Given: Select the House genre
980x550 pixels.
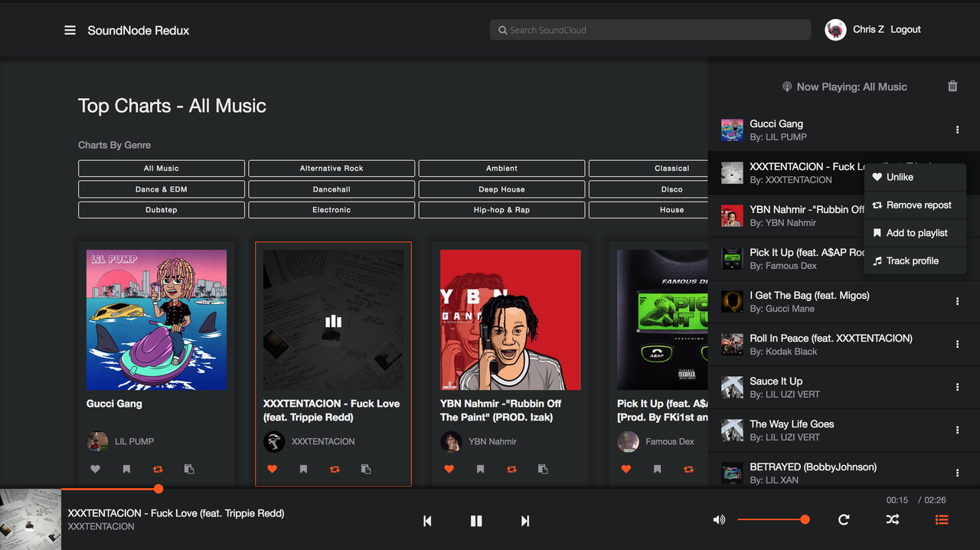Looking at the screenshot, I should [648, 210].
